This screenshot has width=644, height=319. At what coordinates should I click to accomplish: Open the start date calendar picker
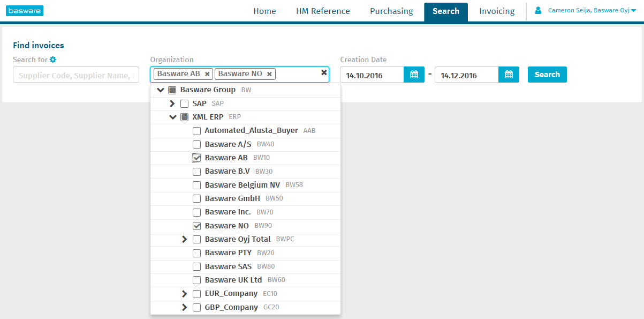click(x=414, y=75)
